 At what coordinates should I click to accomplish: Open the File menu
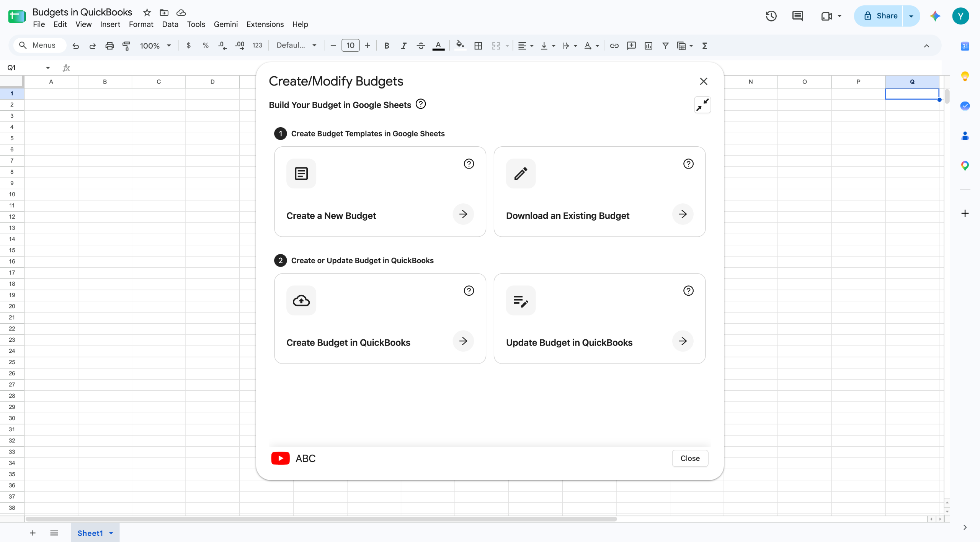click(39, 25)
